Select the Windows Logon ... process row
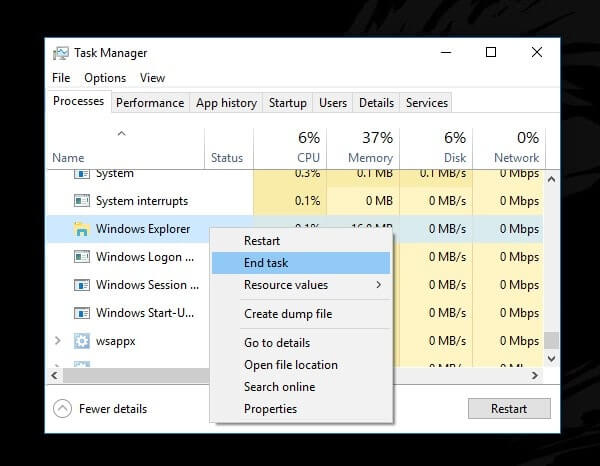The image size is (600, 466). [128, 257]
